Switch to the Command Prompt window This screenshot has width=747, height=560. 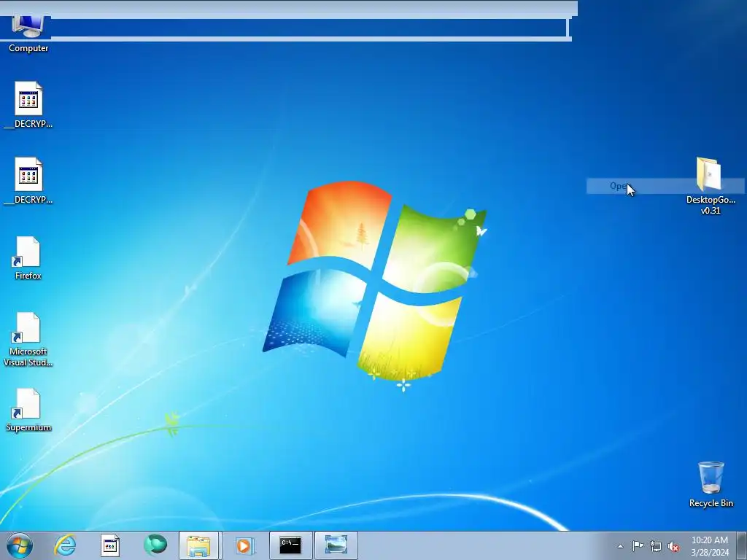pos(290,545)
